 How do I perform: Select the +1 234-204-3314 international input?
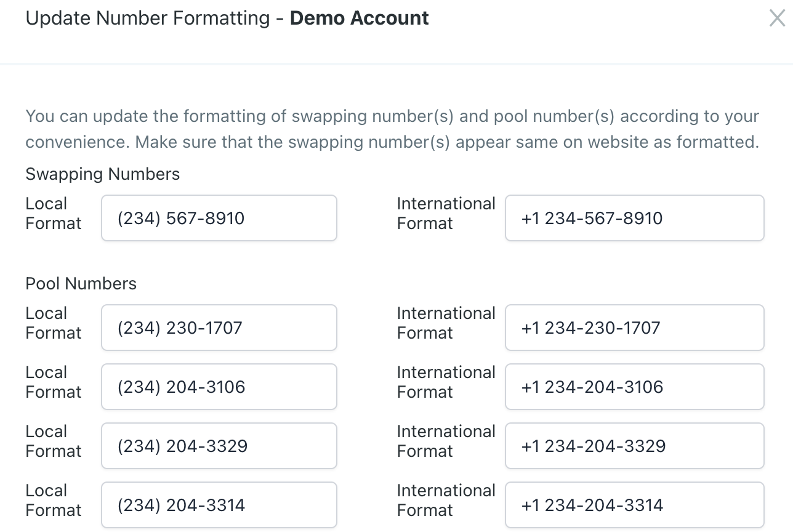coord(634,505)
